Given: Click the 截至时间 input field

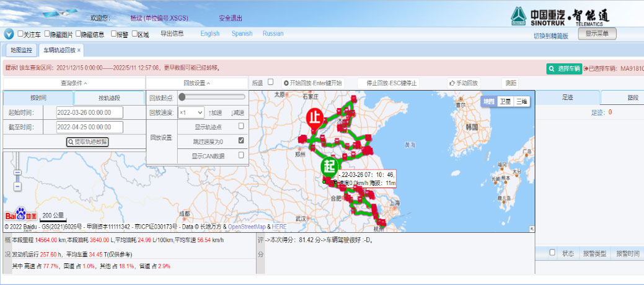Looking at the screenshot, I should point(89,127).
